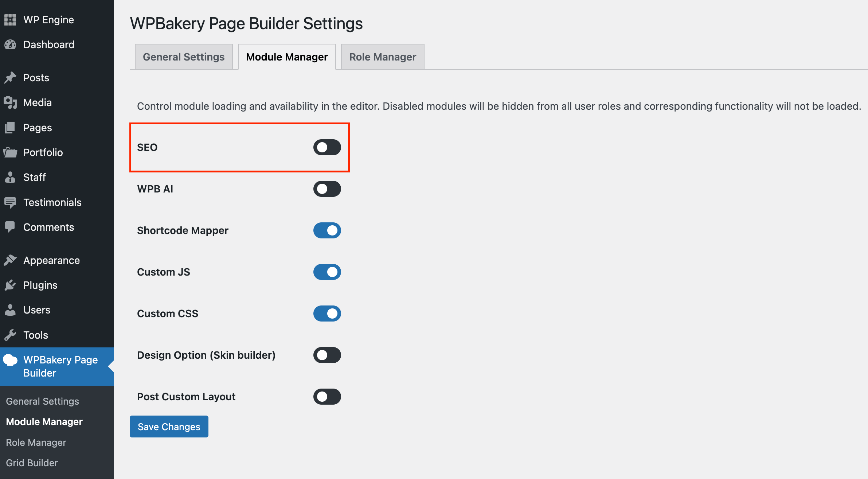Click the Comments bubble icon

click(x=10, y=227)
